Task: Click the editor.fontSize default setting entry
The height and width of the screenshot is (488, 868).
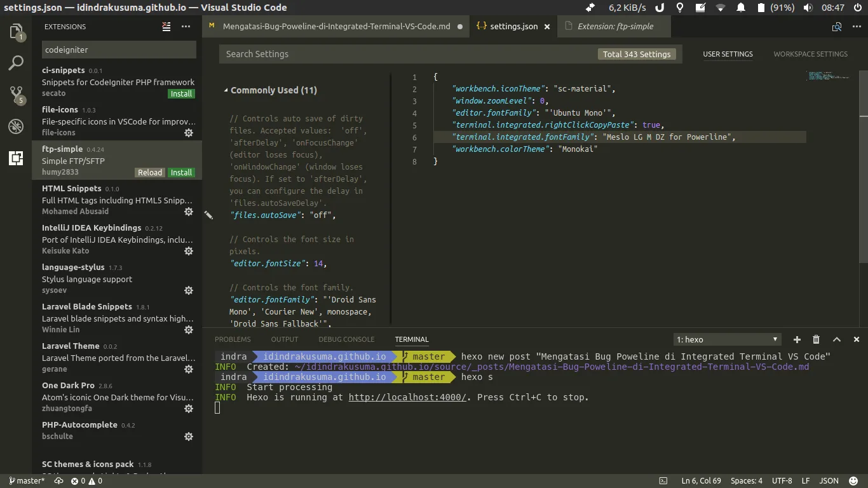Action: click(278, 263)
